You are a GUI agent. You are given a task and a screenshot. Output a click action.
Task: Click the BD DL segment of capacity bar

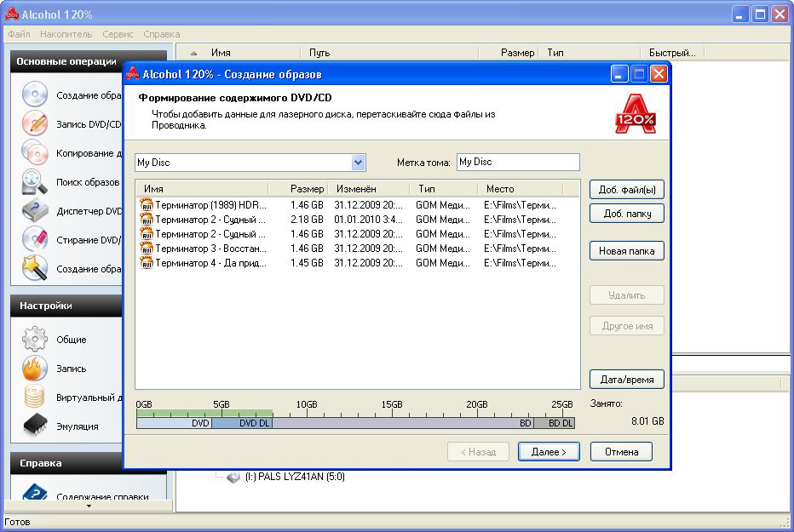[554, 423]
